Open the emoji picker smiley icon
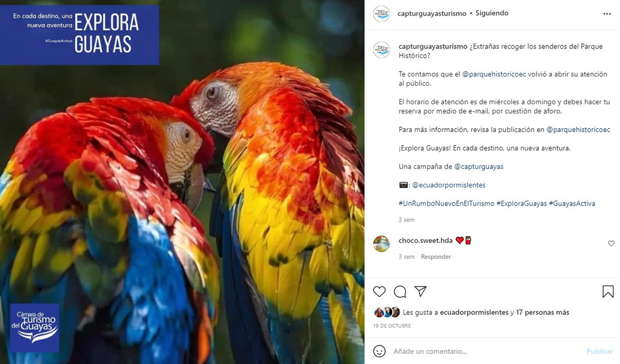Screen dimensions: 620x364 click(379, 351)
